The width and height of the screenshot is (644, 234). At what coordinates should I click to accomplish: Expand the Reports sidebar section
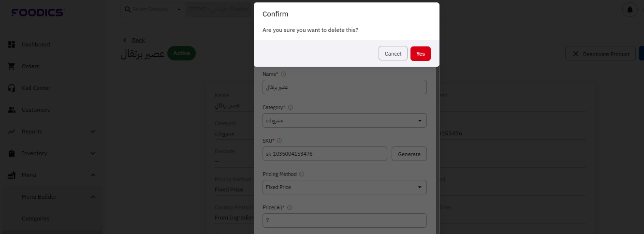pyautogui.click(x=93, y=132)
